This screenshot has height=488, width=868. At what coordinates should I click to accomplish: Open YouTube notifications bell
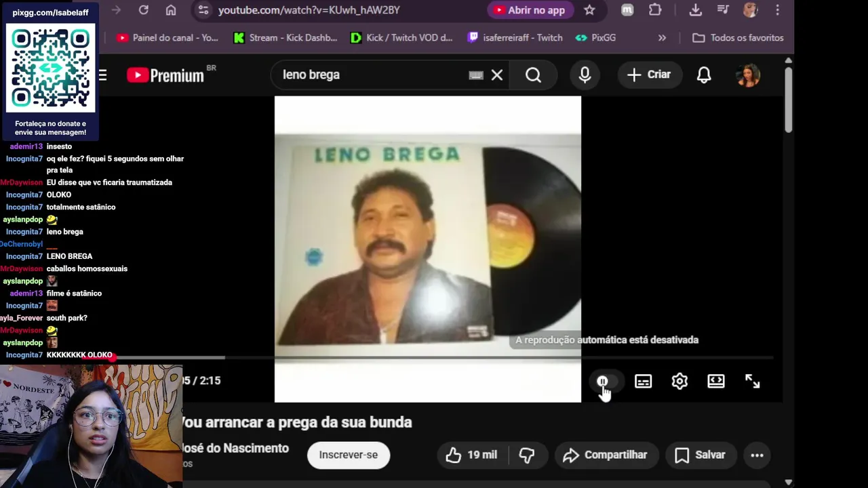(704, 75)
